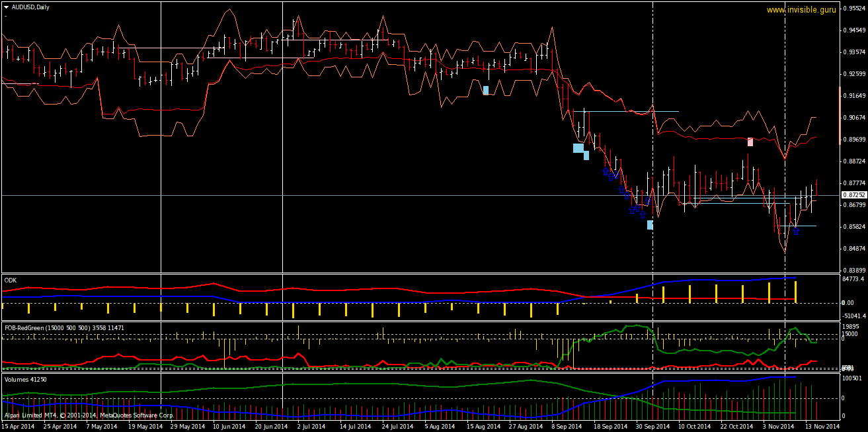Click the 0.91649 price axis label

click(x=853, y=96)
